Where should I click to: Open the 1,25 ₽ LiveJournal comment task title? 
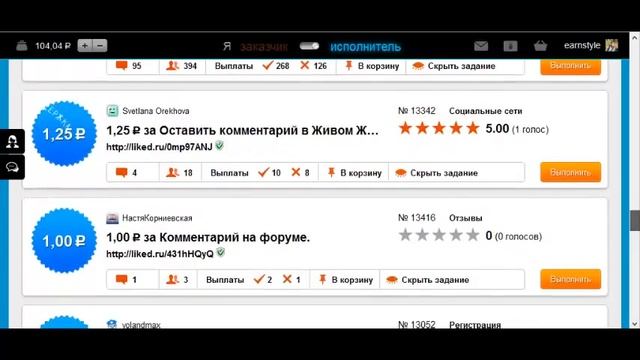242,131
